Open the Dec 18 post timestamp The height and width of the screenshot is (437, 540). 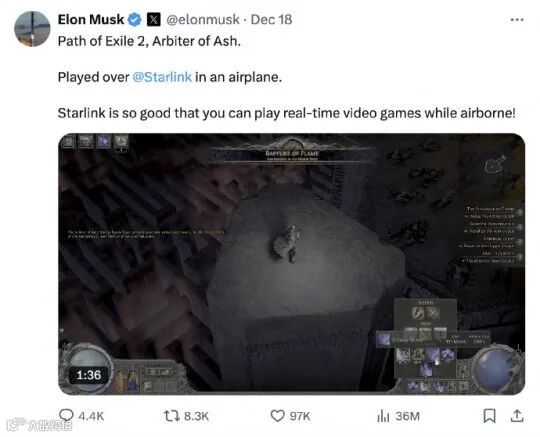[x=271, y=20]
